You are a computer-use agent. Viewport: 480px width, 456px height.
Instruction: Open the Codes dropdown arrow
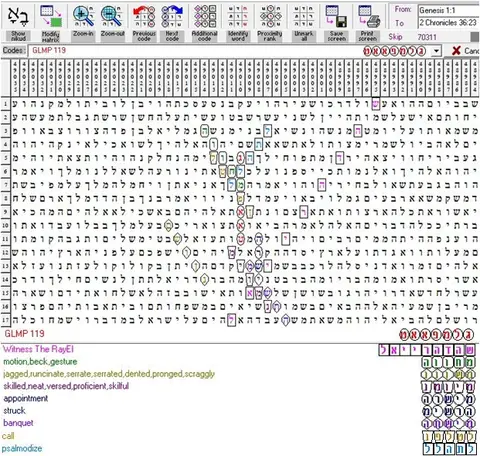point(436,51)
